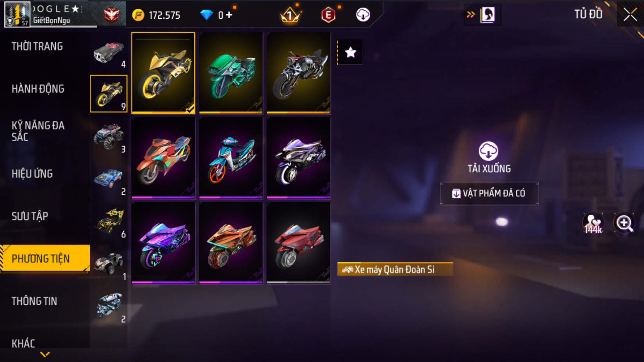Click the gold coin currency icon
This screenshot has height=362, width=644.
(138, 15)
